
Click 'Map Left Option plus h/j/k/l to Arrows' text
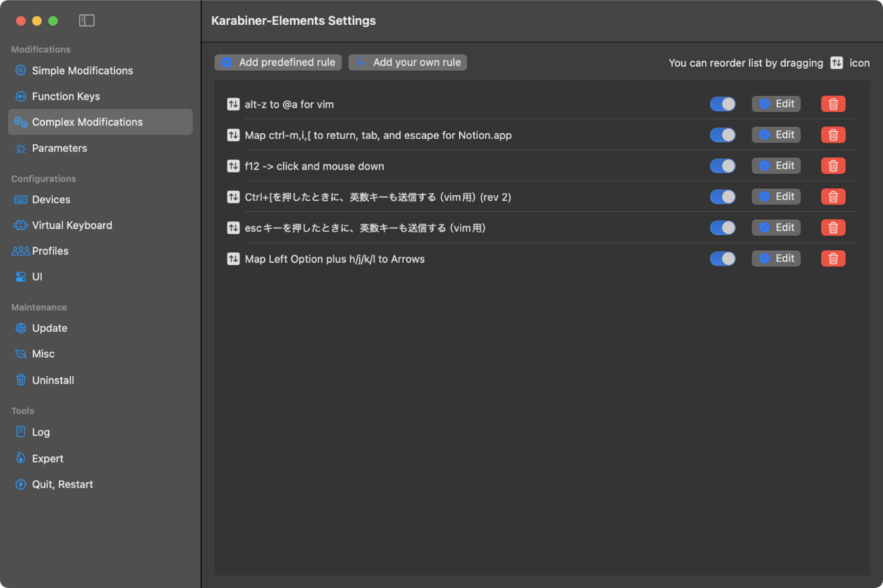click(335, 259)
